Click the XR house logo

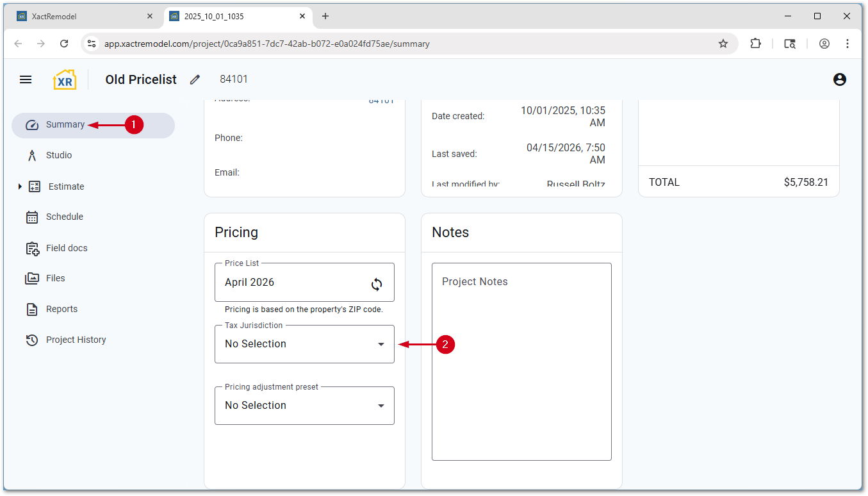coord(65,79)
